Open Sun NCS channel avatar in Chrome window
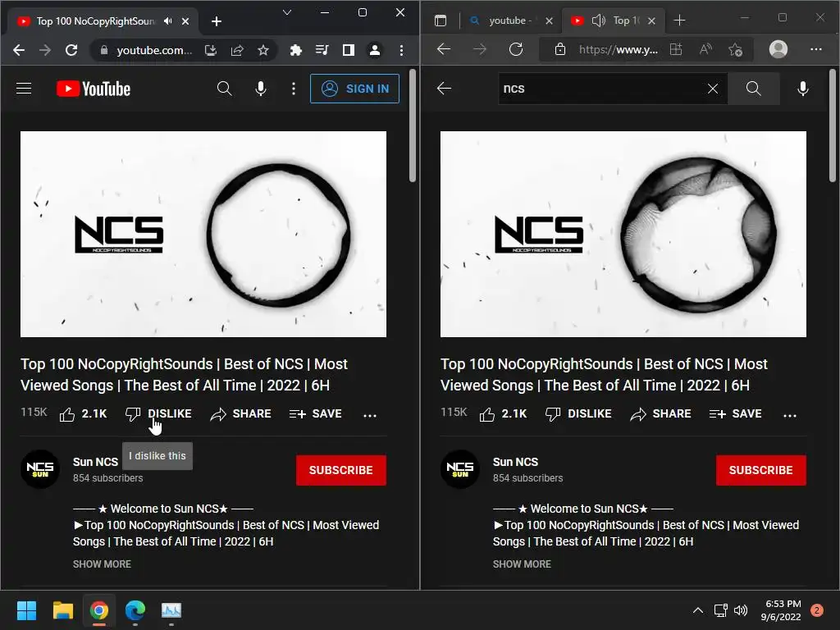Image resolution: width=840 pixels, height=630 pixels. 39,469
